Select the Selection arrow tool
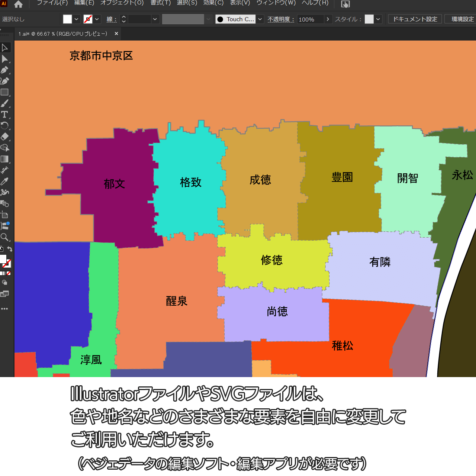Image resolution: width=476 pixels, height=476 pixels. (5, 48)
